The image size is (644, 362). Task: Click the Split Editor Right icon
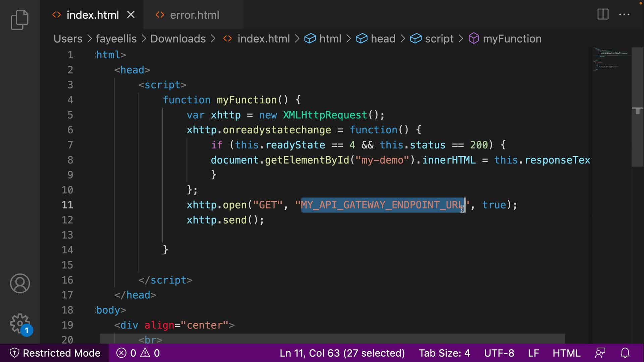coord(603,14)
